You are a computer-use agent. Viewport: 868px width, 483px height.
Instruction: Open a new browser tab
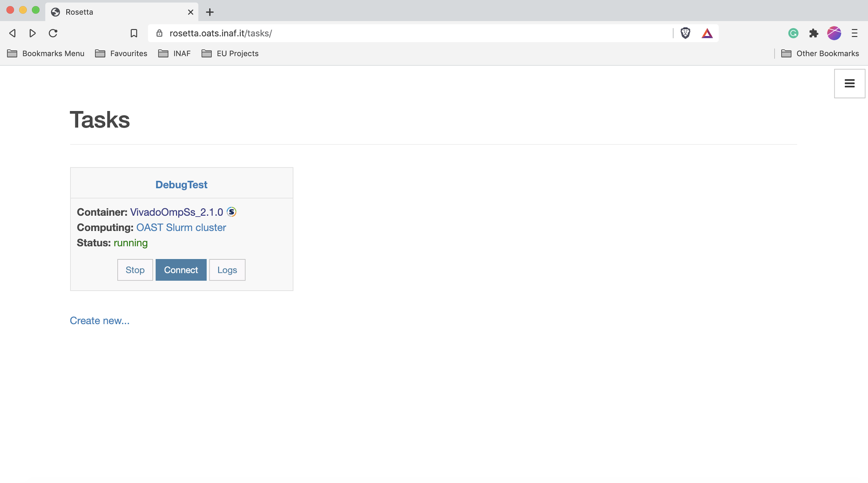(210, 12)
